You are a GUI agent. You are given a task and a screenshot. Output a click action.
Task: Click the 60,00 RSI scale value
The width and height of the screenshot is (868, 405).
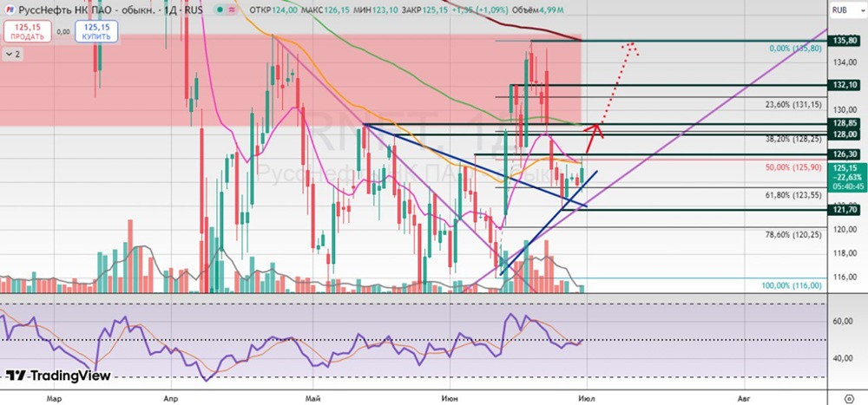tap(845, 322)
